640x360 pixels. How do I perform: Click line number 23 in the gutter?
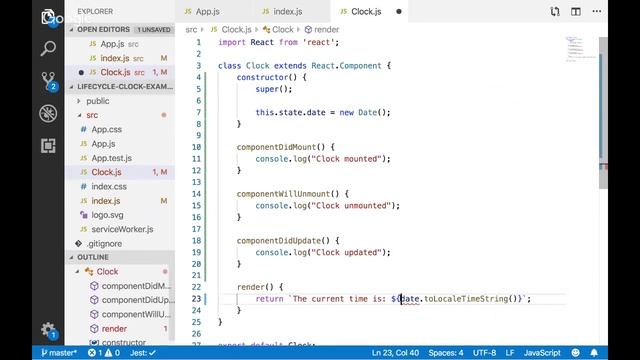pos(196,299)
